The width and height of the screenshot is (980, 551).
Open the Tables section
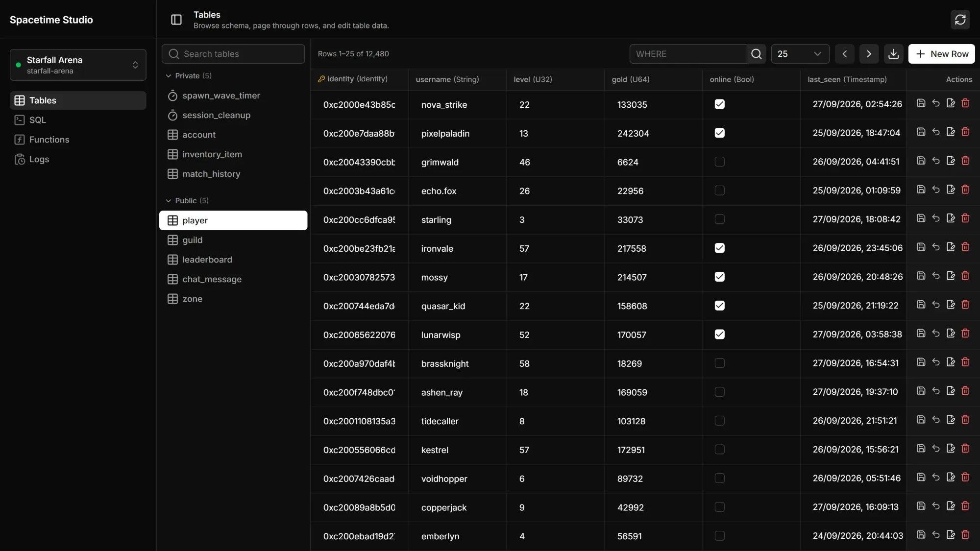click(78, 100)
